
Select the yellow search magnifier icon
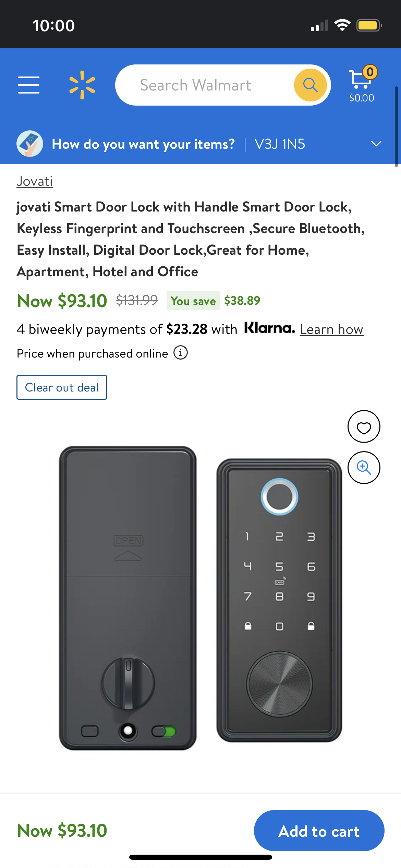click(310, 85)
